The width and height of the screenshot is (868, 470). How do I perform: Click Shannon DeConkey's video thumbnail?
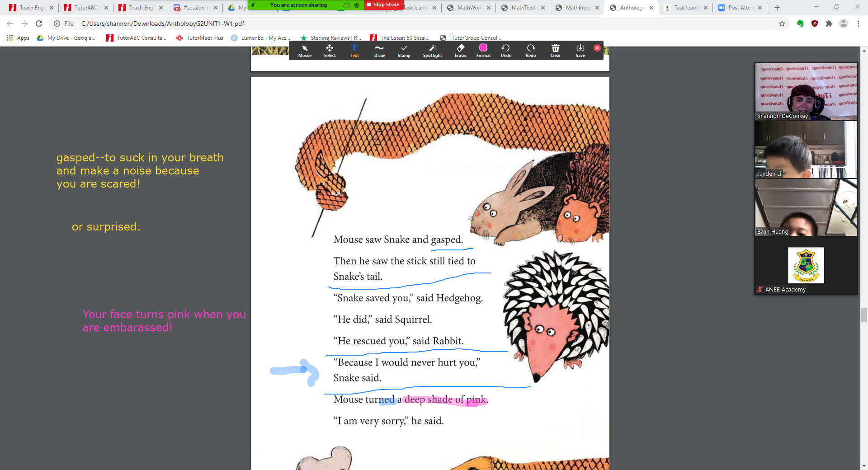(x=806, y=92)
